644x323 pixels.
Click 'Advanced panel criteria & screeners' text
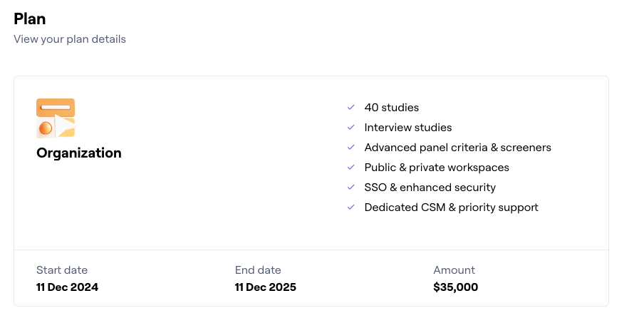click(457, 148)
